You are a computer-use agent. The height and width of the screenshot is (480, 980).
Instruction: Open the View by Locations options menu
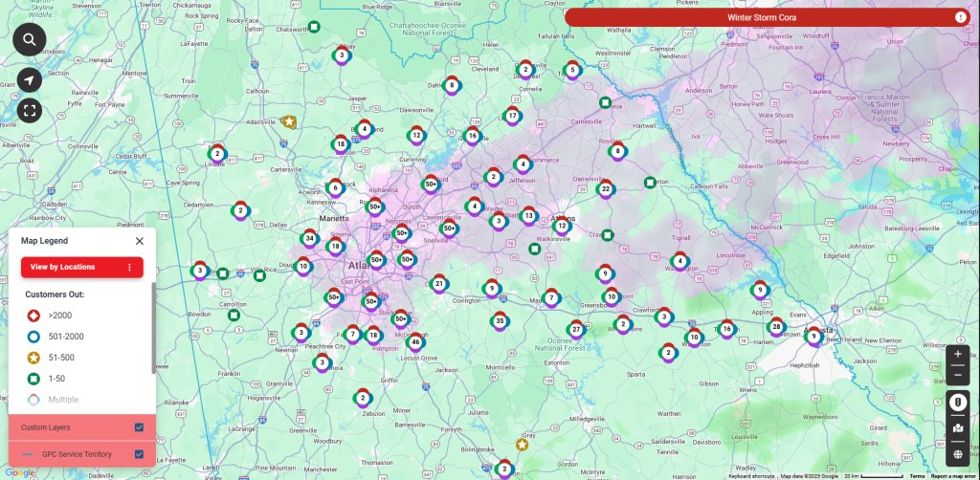[129, 267]
